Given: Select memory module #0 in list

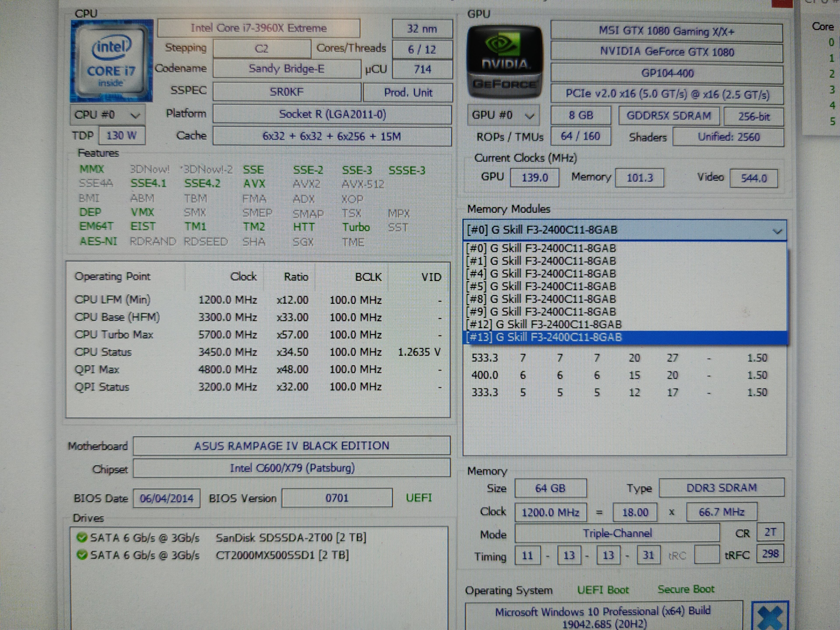Looking at the screenshot, I should point(541,248).
